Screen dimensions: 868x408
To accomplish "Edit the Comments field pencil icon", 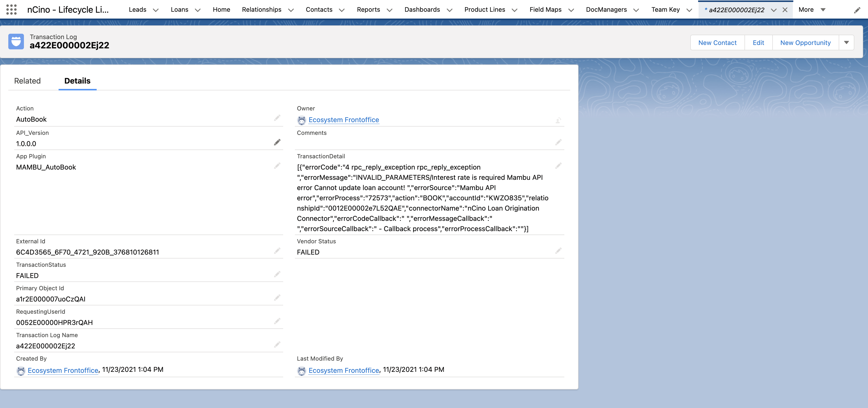I will point(558,142).
